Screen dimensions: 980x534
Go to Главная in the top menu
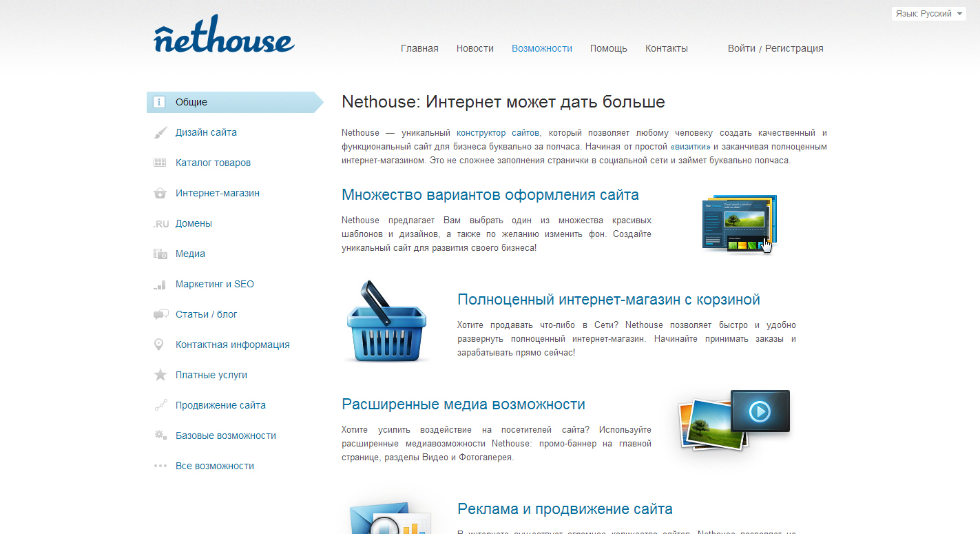click(419, 48)
